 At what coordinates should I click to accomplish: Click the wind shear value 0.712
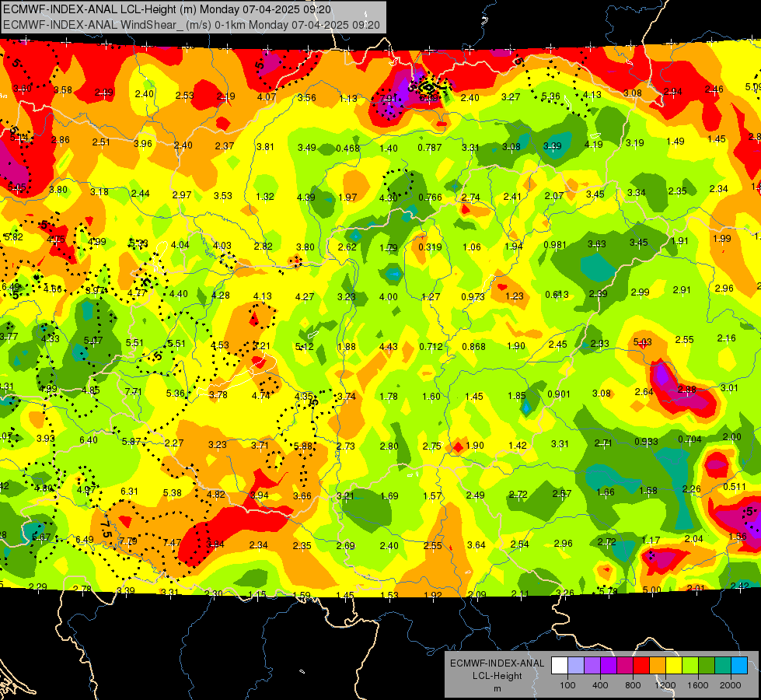[431, 346]
